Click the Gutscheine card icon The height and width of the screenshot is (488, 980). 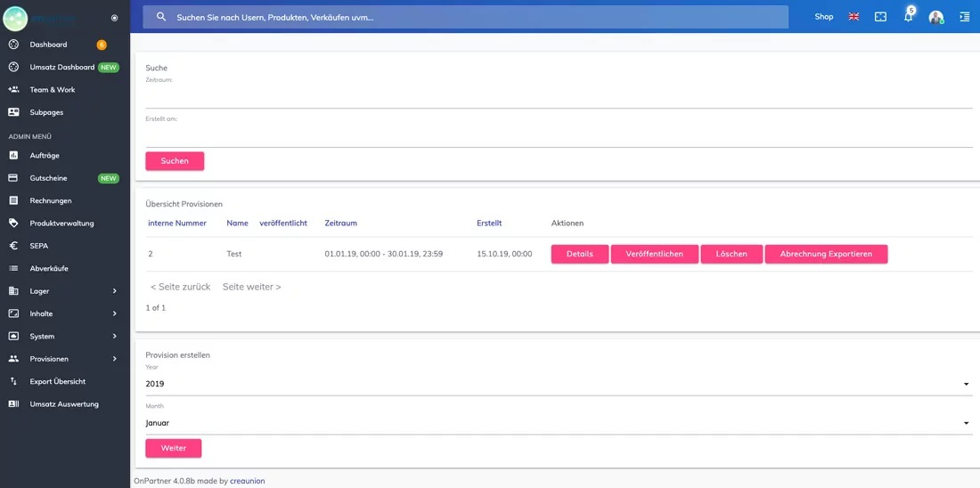pos(13,178)
